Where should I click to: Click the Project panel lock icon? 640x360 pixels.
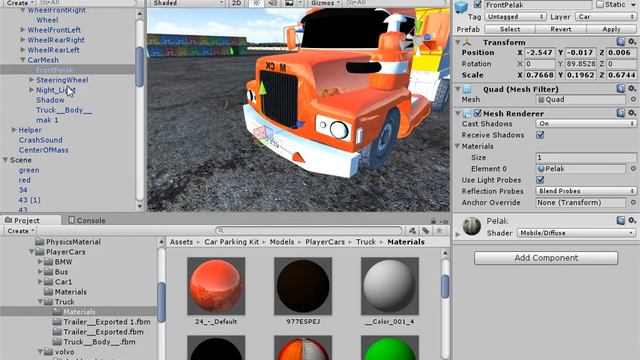pyautogui.click(x=433, y=221)
